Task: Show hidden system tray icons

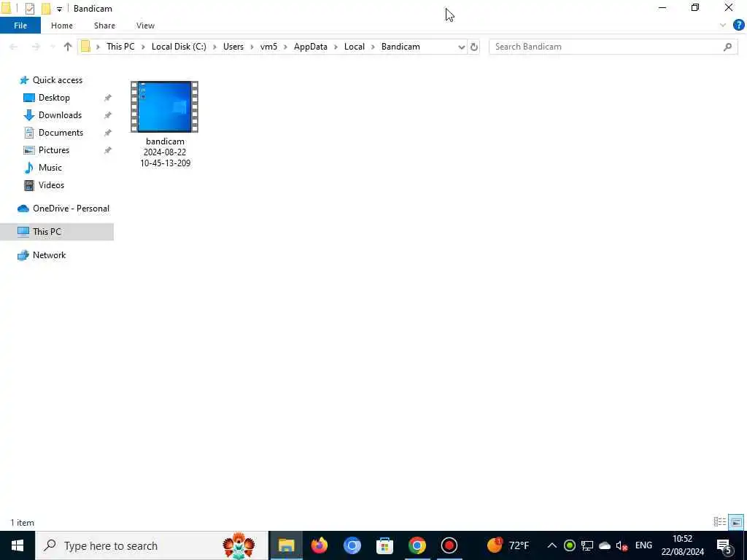Action: (x=551, y=545)
